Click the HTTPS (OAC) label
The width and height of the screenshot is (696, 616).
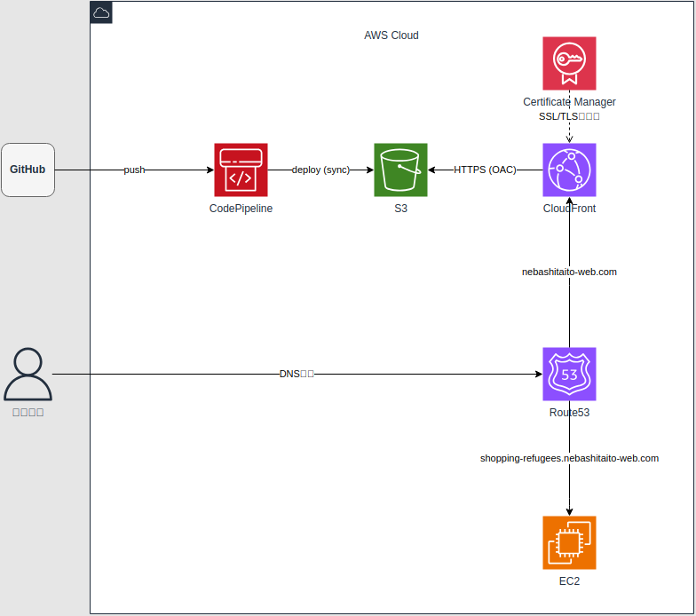pos(485,170)
